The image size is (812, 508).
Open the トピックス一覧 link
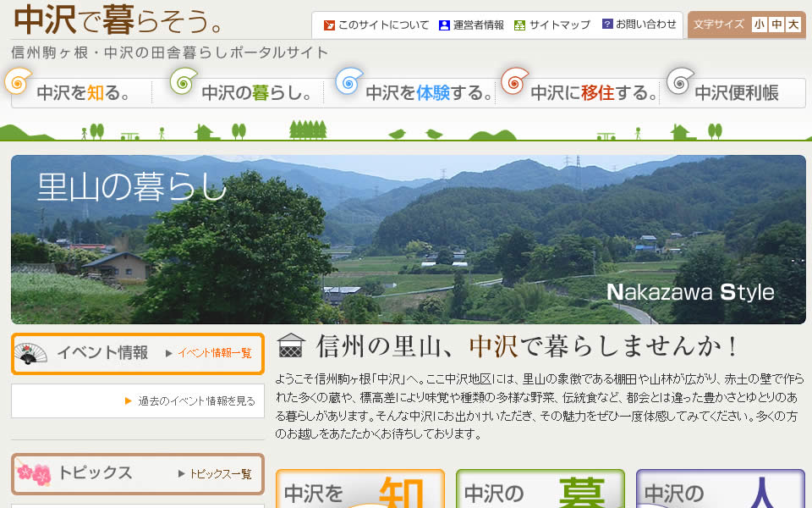(x=221, y=474)
